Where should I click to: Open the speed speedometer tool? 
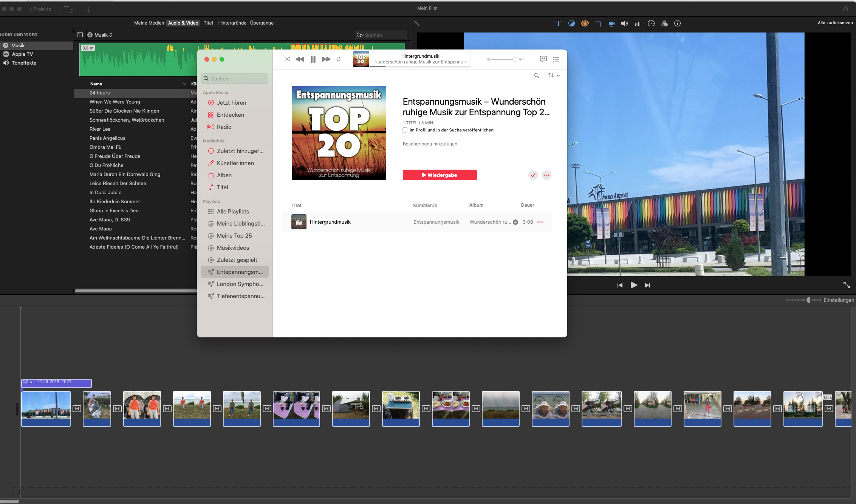(651, 23)
